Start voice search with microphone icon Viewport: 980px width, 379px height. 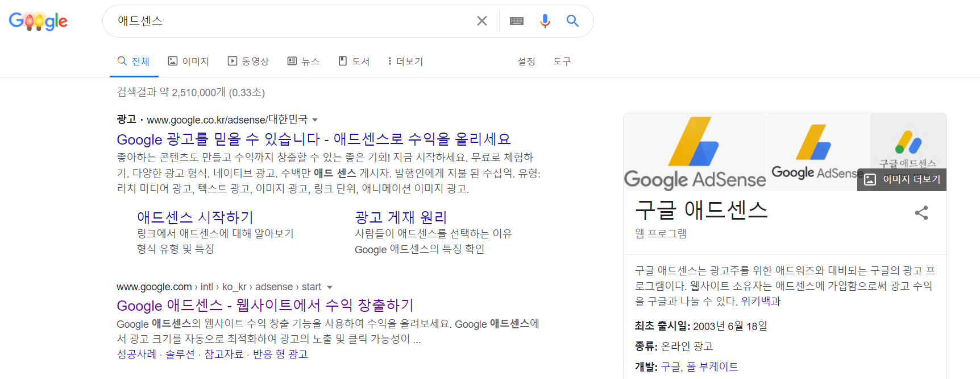pyautogui.click(x=545, y=21)
